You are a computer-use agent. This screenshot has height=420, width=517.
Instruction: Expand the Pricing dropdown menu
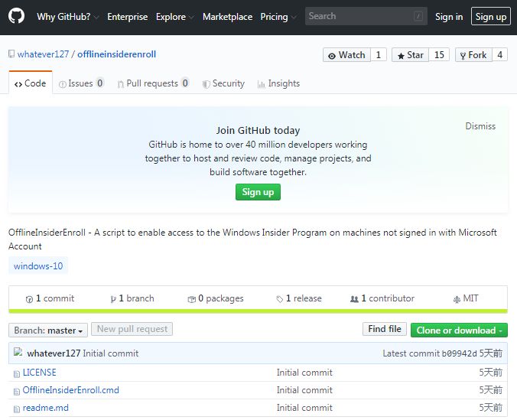[278, 17]
